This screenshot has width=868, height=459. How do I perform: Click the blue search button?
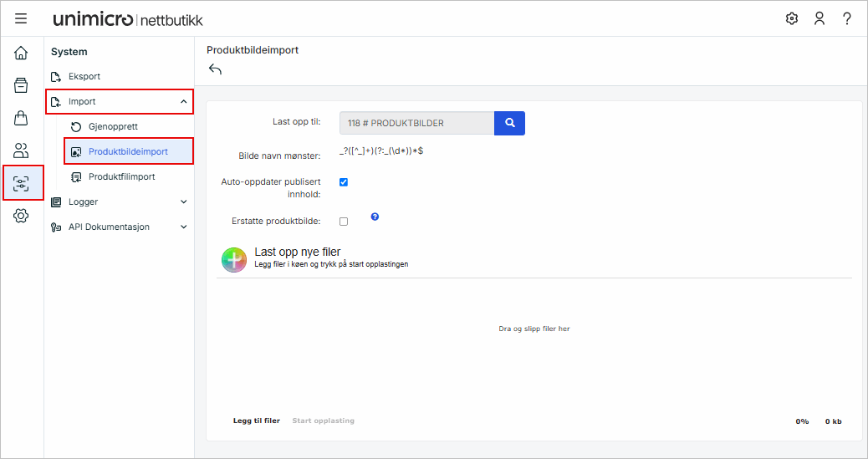[x=509, y=123]
